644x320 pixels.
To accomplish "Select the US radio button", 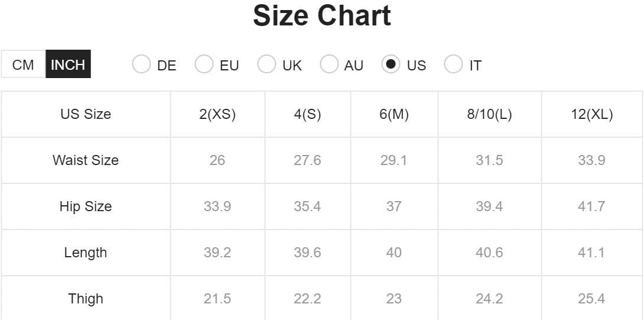I will [391, 64].
